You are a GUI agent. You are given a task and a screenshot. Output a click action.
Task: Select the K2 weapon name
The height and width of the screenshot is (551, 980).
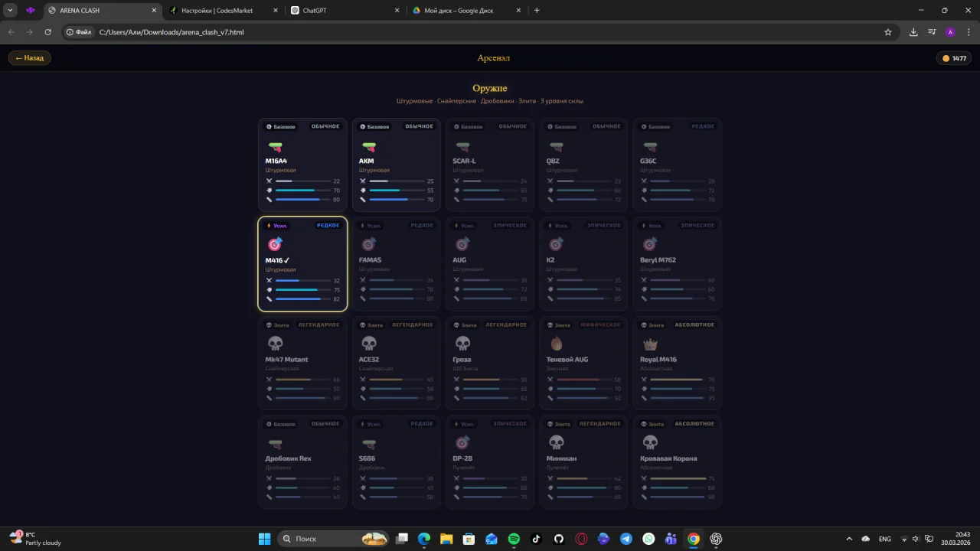pyautogui.click(x=550, y=260)
